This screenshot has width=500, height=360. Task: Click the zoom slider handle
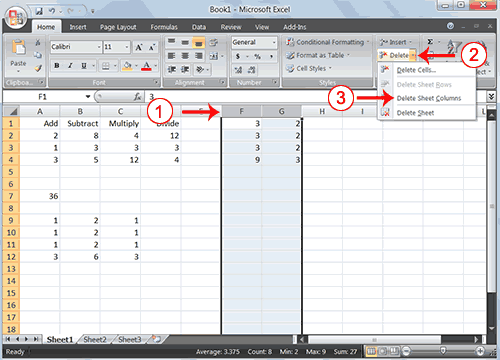click(x=443, y=351)
